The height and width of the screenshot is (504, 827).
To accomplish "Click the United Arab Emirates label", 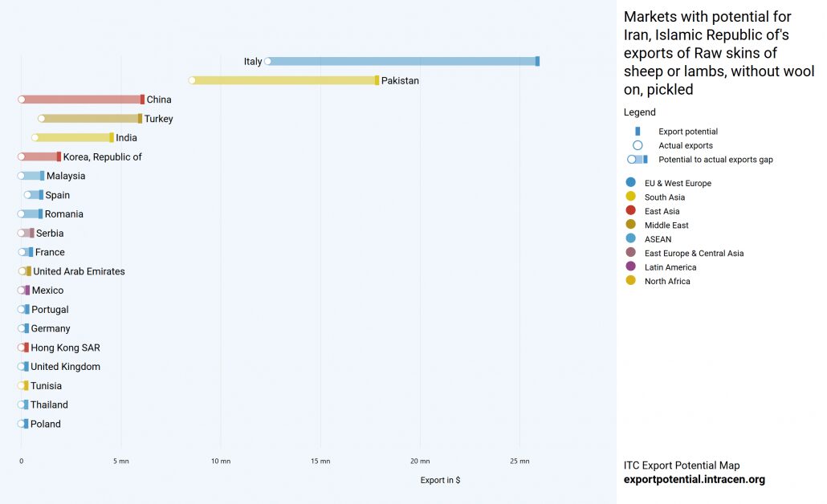I will tap(79, 271).
